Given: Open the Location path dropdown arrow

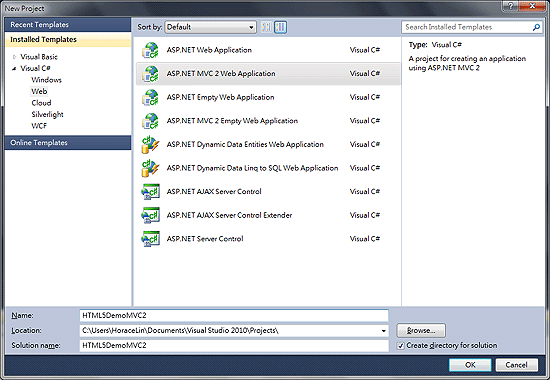Looking at the screenshot, I should (383, 331).
